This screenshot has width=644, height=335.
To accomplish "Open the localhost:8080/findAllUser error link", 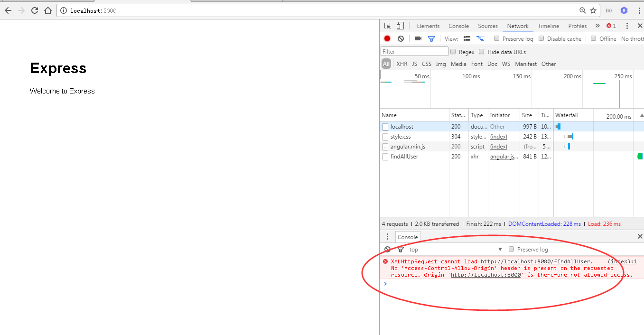I will click(535, 261).
